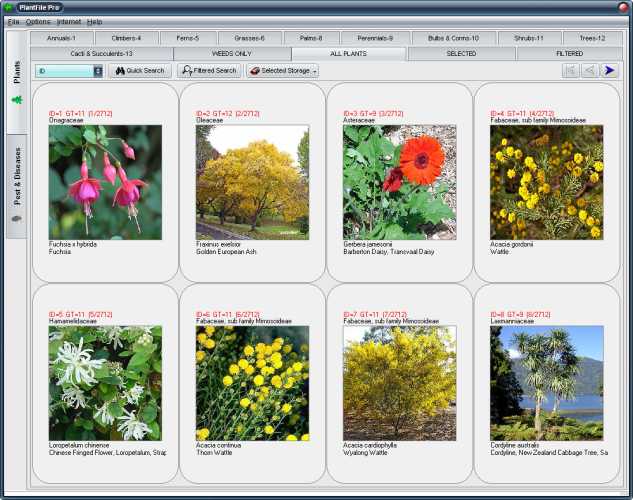Click the Quick Search binoculars button

(140, 71)
